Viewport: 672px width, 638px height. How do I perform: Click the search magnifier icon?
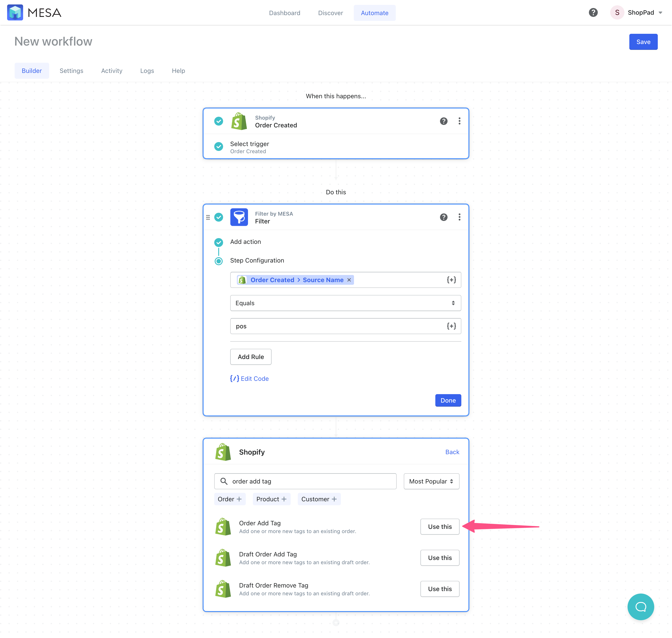(224, 481)
